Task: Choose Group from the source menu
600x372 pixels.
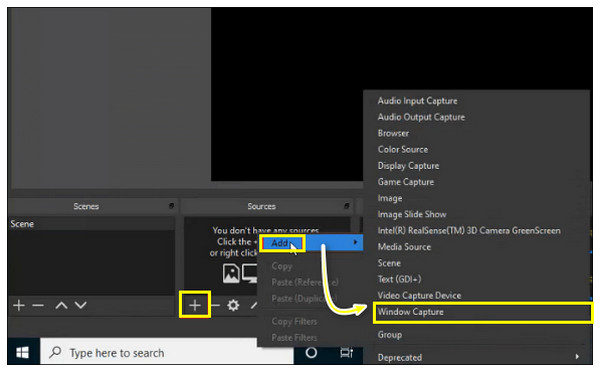Action: [390, 334]
